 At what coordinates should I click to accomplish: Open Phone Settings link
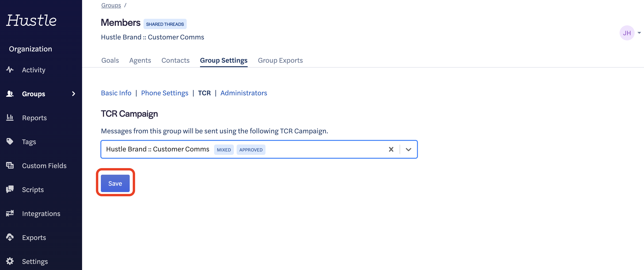pos(164,93)
